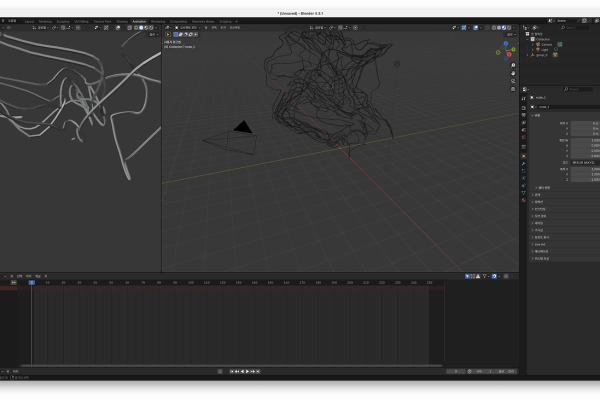Toggle X-ray mode in viewport header
The image size is (600, 400).
[487, 28]
